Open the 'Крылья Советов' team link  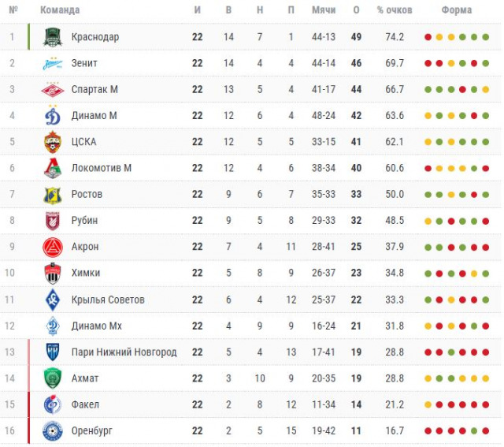click(x=107, y=300)
